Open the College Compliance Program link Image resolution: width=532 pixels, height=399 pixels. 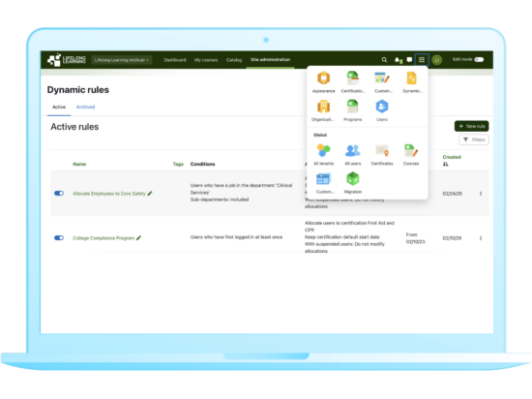103,238
